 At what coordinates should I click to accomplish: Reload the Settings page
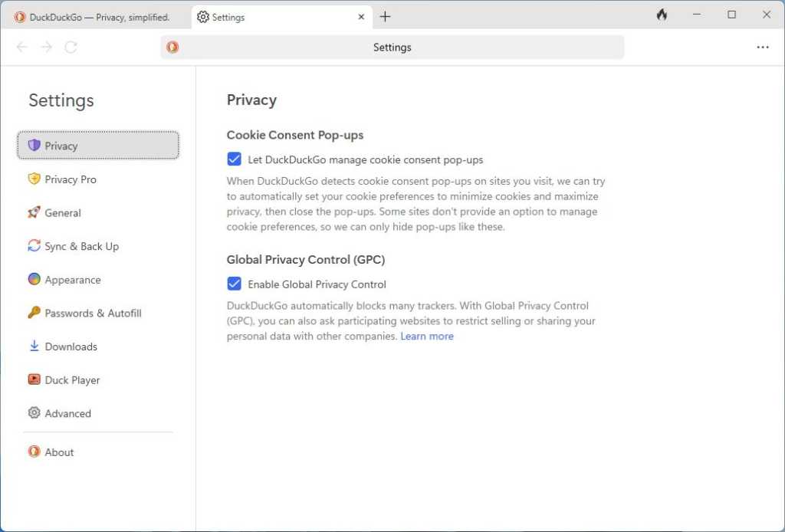[x=71, y=47]
